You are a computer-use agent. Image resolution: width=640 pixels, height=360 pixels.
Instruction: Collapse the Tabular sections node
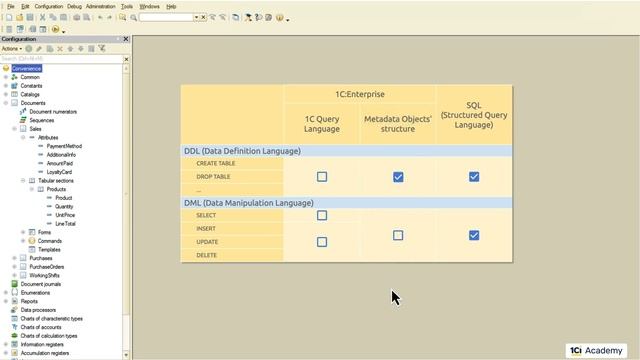pyautogui.click(x=23, y=180)
